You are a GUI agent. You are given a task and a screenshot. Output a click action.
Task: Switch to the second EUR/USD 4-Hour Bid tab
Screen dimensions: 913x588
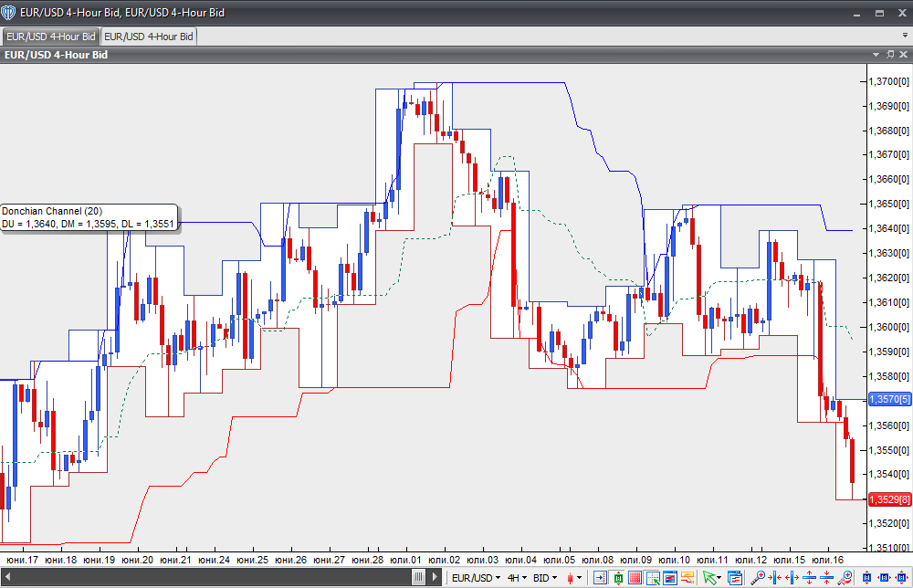pyautogui.click(x=149, y=37)
